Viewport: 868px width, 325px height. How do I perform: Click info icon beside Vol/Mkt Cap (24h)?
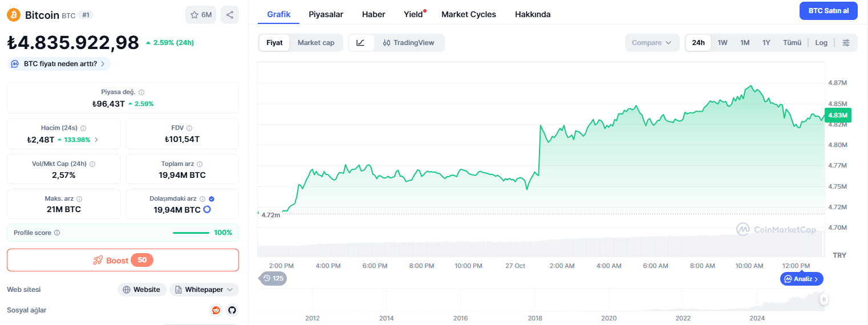pyautogui.click(x=92, y=164)
